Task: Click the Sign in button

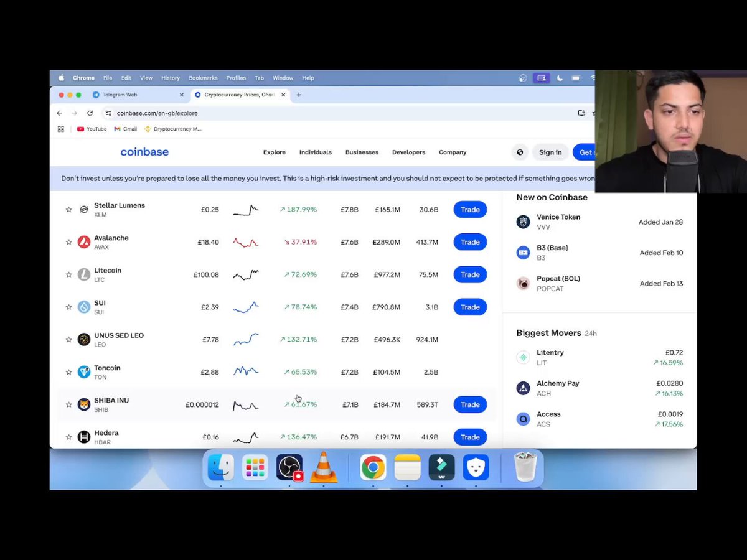Action: [x=550, y=152]
